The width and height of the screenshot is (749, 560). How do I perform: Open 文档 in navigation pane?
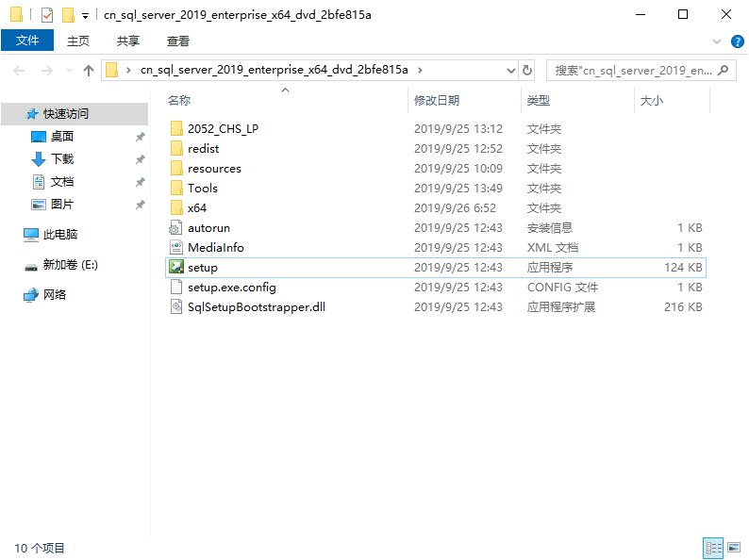click(x=62, y=182)
